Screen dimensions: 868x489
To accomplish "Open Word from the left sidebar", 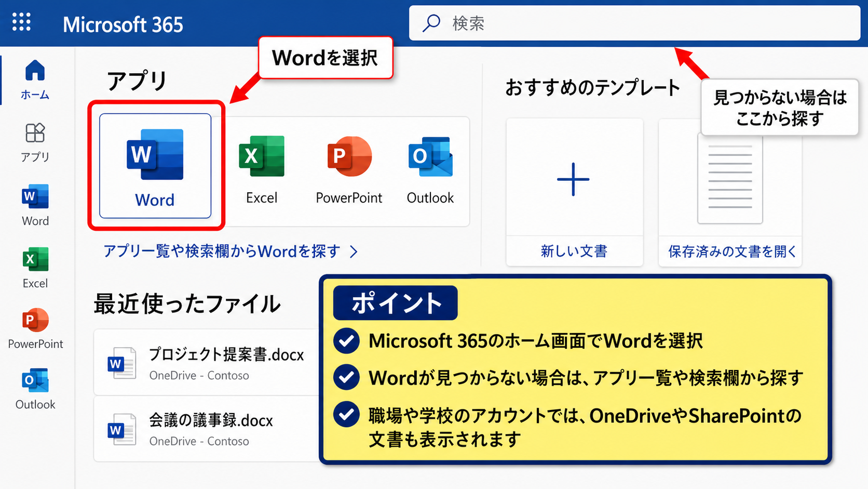I will (35, 205).
